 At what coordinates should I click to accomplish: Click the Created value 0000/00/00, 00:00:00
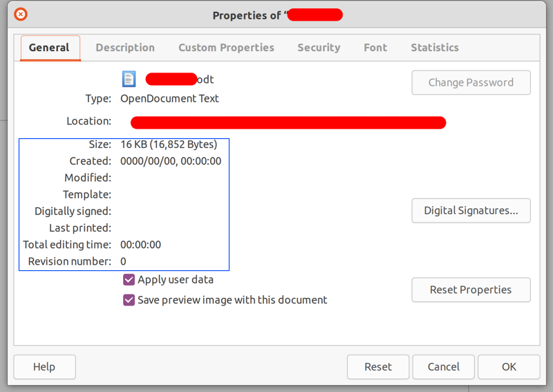(171, 161)
